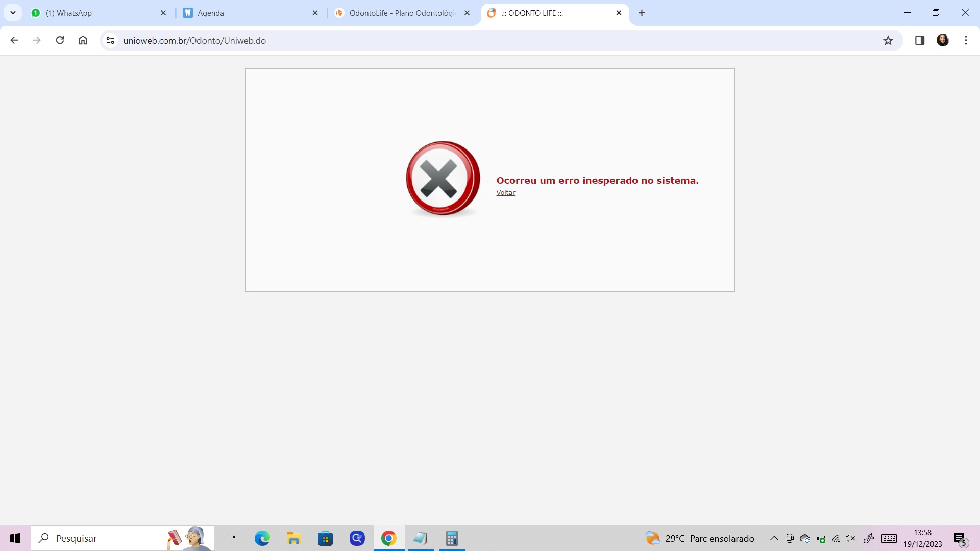This screenshot has width=980, height=551.
Task: Bookmark this page with star icon
Action: tap(888, 40)
